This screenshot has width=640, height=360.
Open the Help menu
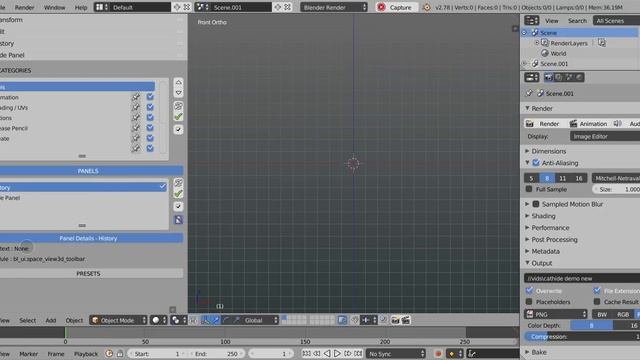click(81, 7)
